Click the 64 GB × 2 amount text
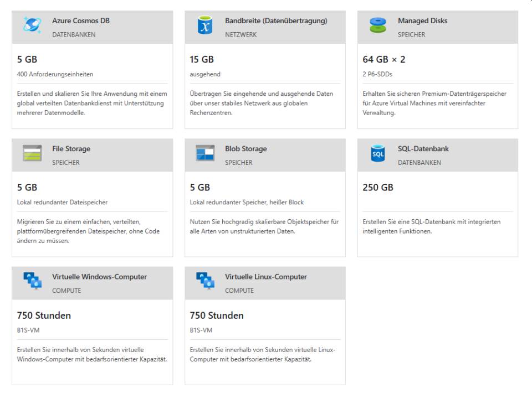This screenshot has width=532, height=393. click(x=383, y=60)
